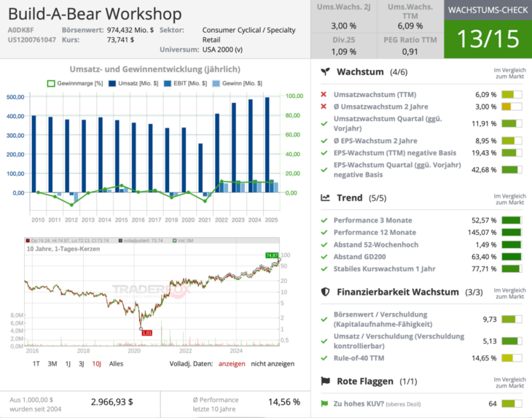
Task: Click the Börsenwert value 974,432 Mio. $
Action: (130, 30)
